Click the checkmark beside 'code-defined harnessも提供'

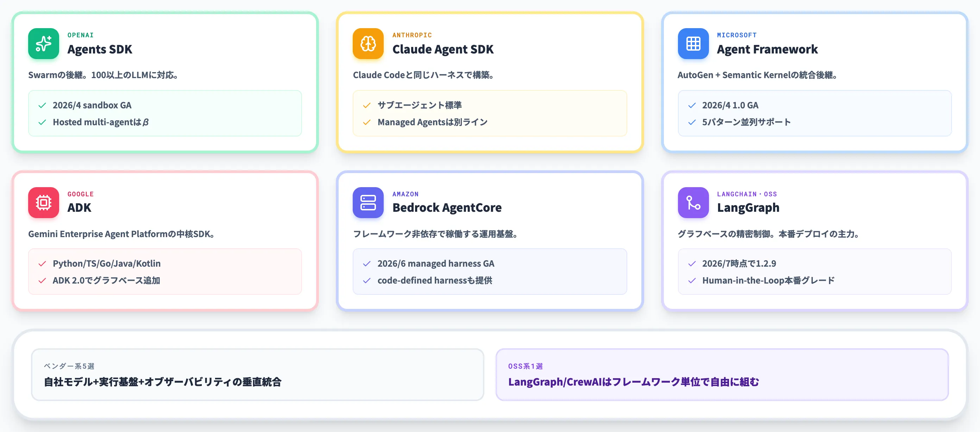click(367, 281)
